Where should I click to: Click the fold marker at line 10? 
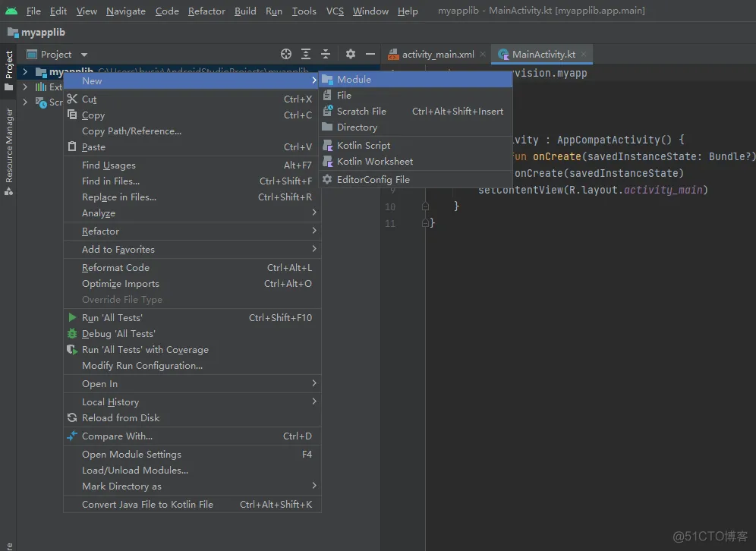pos(425,206)
